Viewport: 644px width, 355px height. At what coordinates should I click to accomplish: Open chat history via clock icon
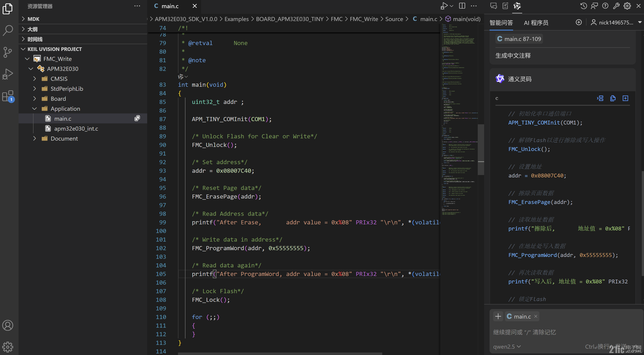pos(584,6)
